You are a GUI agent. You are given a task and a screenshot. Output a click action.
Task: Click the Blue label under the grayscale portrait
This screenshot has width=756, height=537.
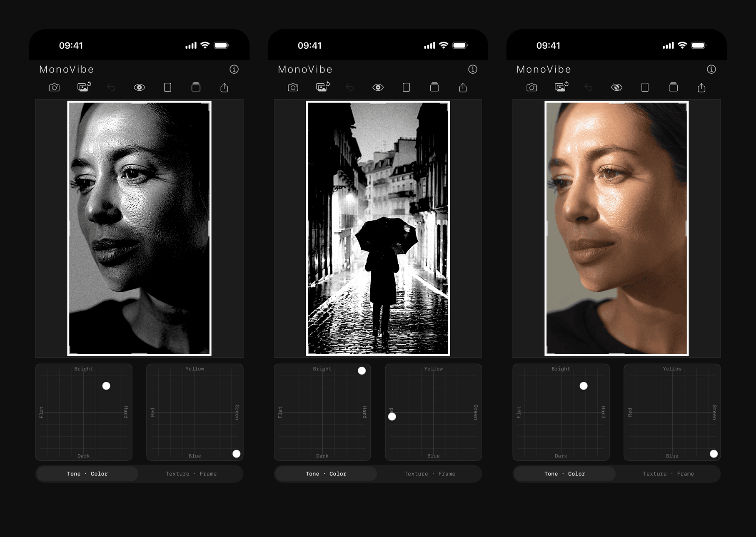coord(195,456)
